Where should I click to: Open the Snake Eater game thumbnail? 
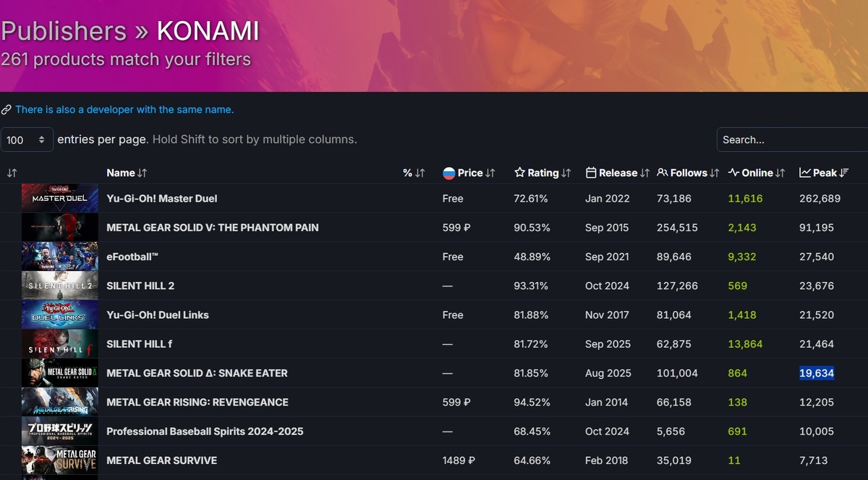pyautogui.click(x=60, y=373)
